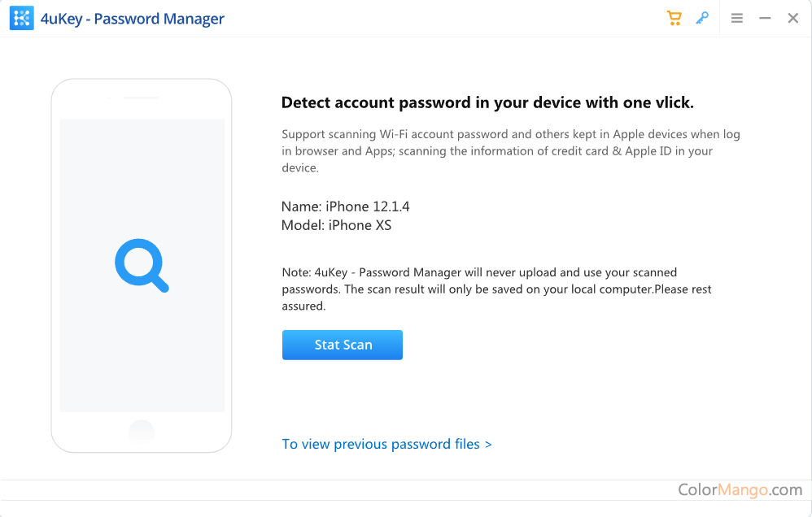
Task: Select the device name iPhone 12.1.4 text
Action: [x=345, y=206]
